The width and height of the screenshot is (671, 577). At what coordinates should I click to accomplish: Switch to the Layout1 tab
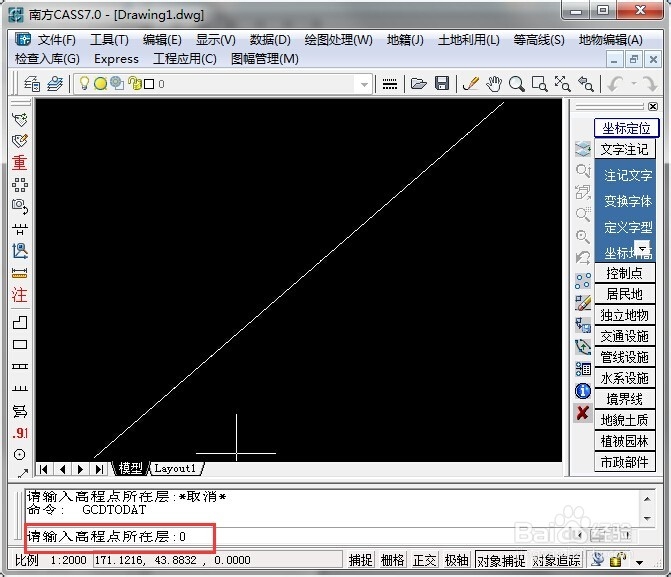pyautogui.click(x=175, y=468)
